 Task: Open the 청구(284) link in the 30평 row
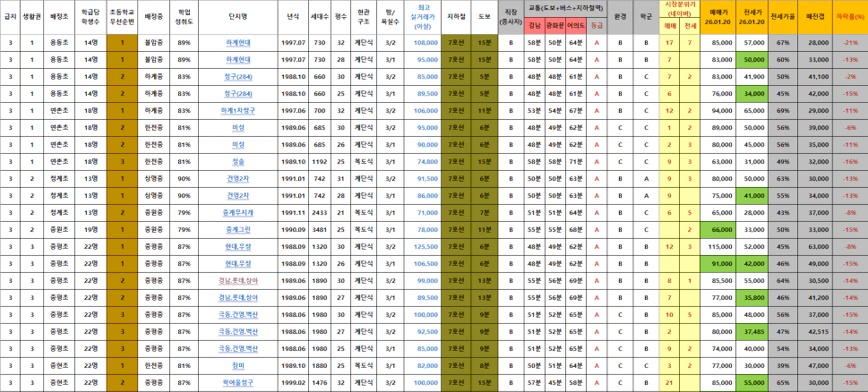coord(238,77)
